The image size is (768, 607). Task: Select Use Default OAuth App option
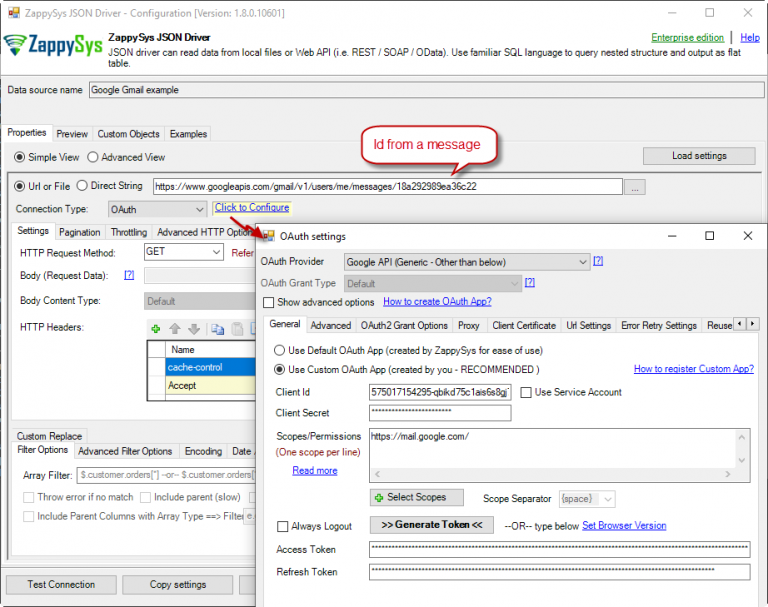tap(280, 350)
